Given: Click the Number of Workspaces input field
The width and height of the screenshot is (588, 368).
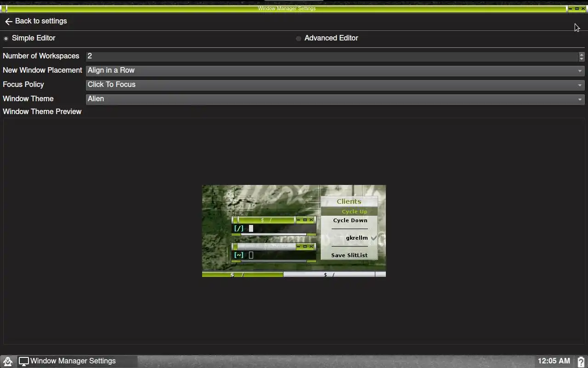Looking at the screenshot, I should 332,56.
